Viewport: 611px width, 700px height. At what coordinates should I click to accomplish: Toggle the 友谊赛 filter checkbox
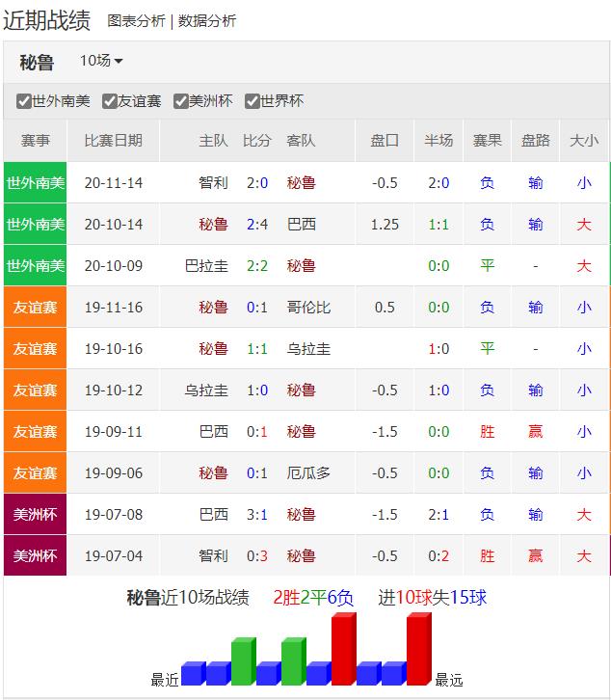pos(108,101)
